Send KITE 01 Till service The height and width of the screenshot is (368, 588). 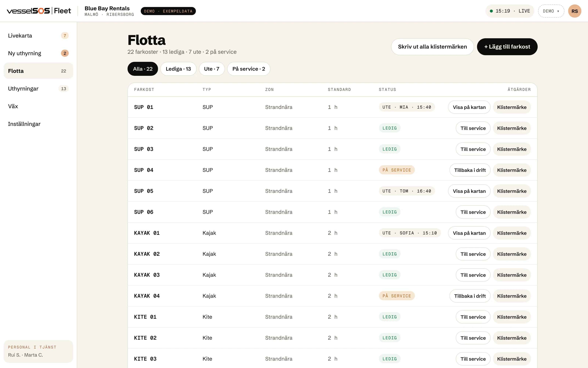(473, 317)
